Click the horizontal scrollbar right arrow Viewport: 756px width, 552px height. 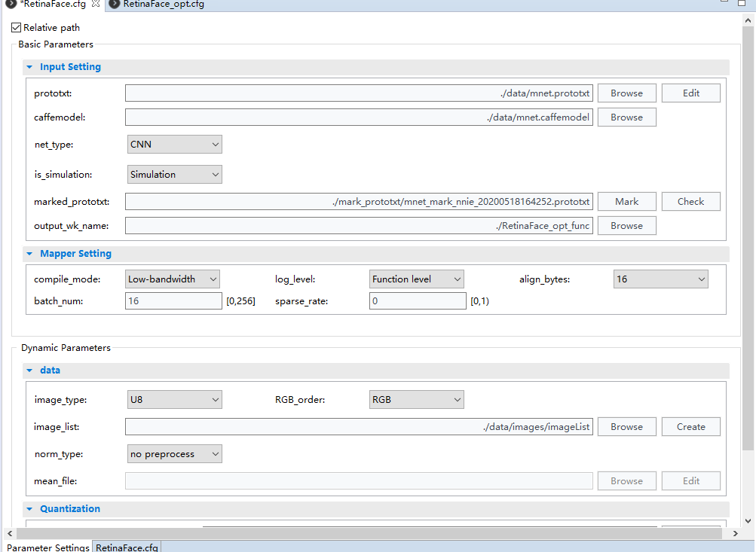tap(736, 534)
